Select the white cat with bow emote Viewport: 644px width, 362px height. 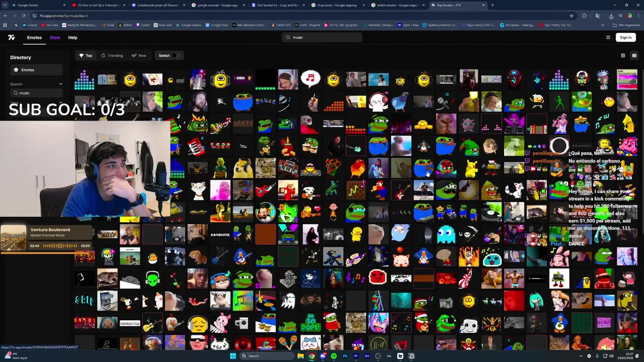197,190
